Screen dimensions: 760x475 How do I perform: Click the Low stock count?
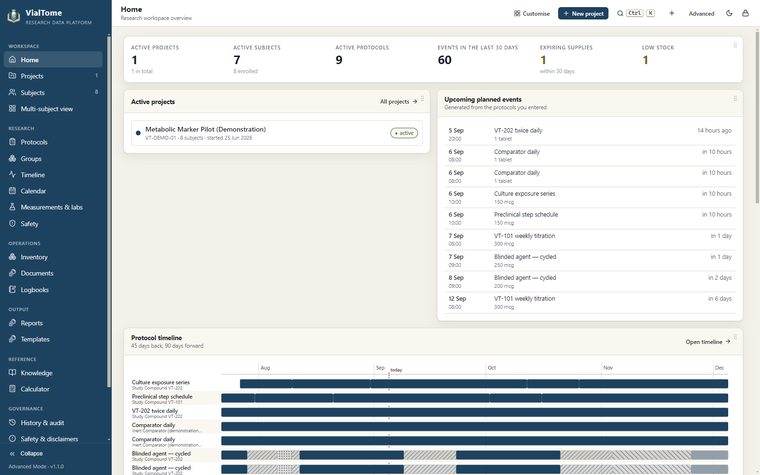tap(645, 60)
